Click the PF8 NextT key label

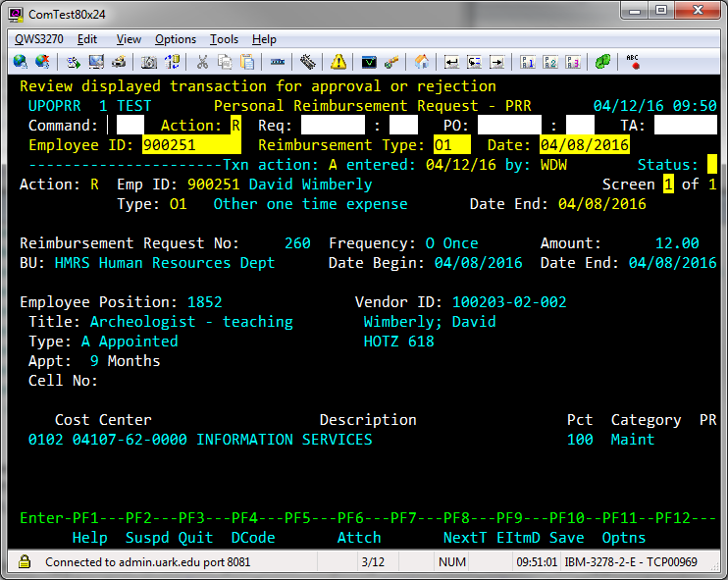click(465, 538)
